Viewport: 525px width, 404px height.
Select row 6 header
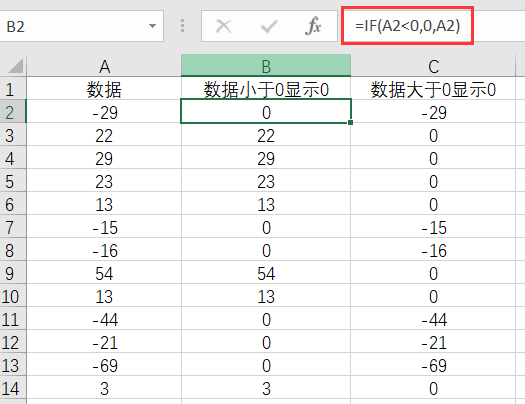[x=13, y=204]
